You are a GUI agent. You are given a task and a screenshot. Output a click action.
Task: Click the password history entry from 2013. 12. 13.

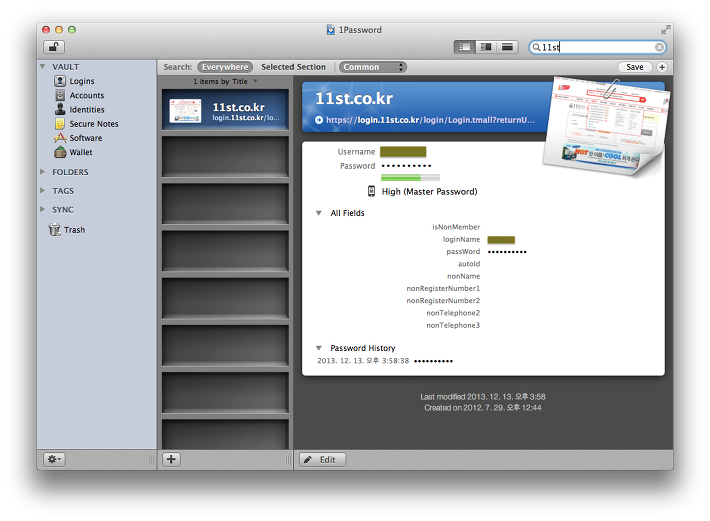click(x=385, y=361)
